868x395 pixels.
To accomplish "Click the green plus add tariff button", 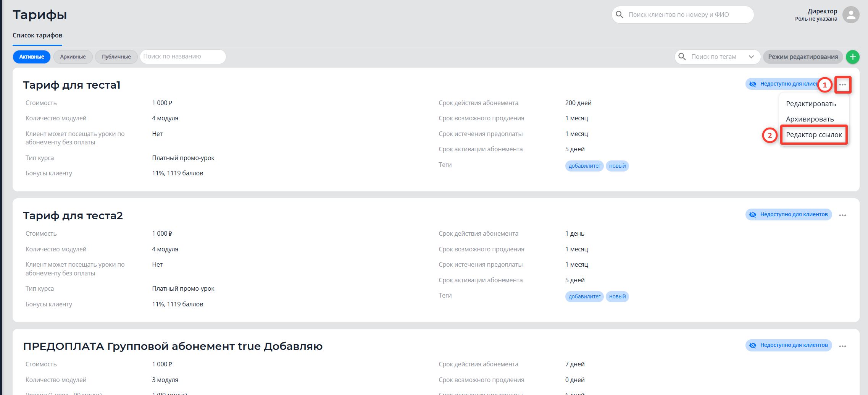I will [x=853, y=57].
